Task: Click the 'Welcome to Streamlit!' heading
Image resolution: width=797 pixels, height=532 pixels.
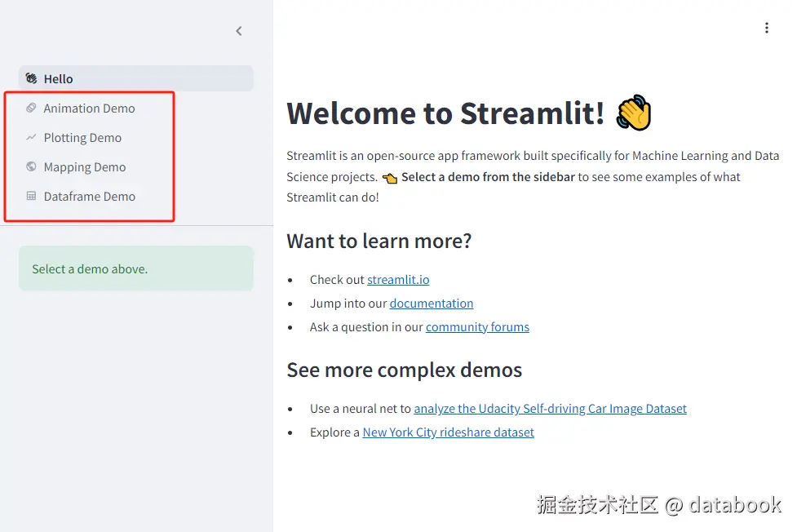Action: pos(445,113)
